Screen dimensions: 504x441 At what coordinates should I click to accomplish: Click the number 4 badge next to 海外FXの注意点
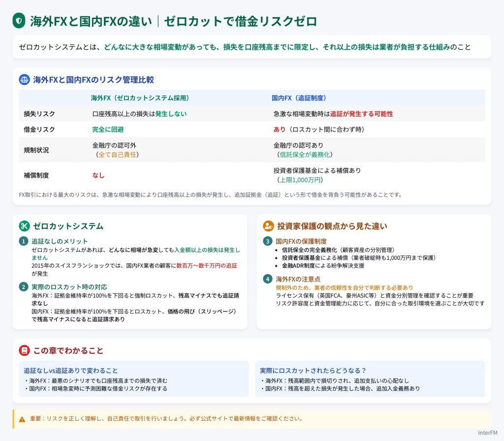[x=267, y=279]
